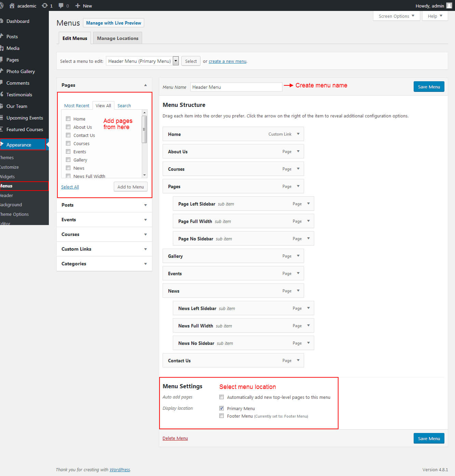Expand the Events panel

tap(146, 220)
